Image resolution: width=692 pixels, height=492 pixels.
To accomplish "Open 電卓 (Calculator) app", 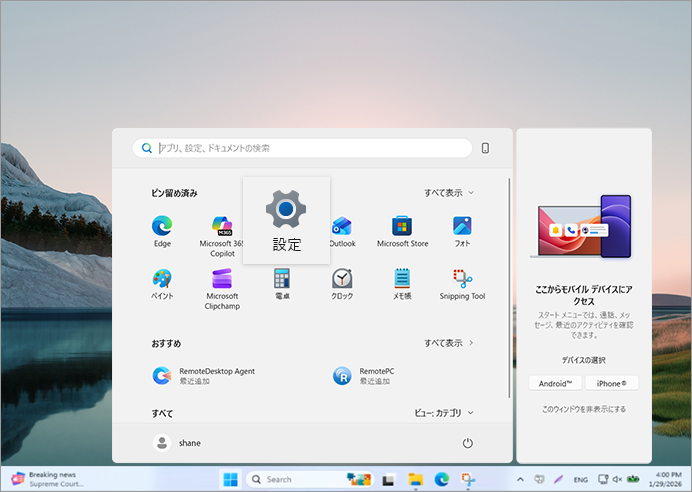I will click(282, 285).
